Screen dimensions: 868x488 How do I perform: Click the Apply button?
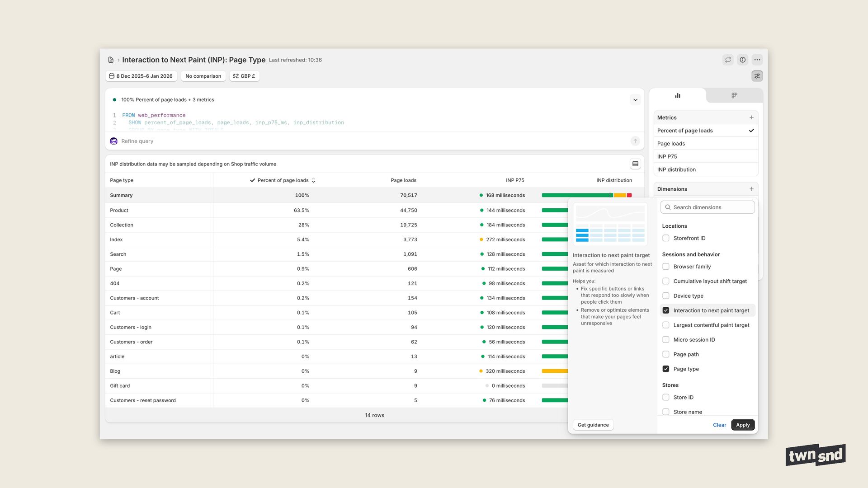[742, 425]
